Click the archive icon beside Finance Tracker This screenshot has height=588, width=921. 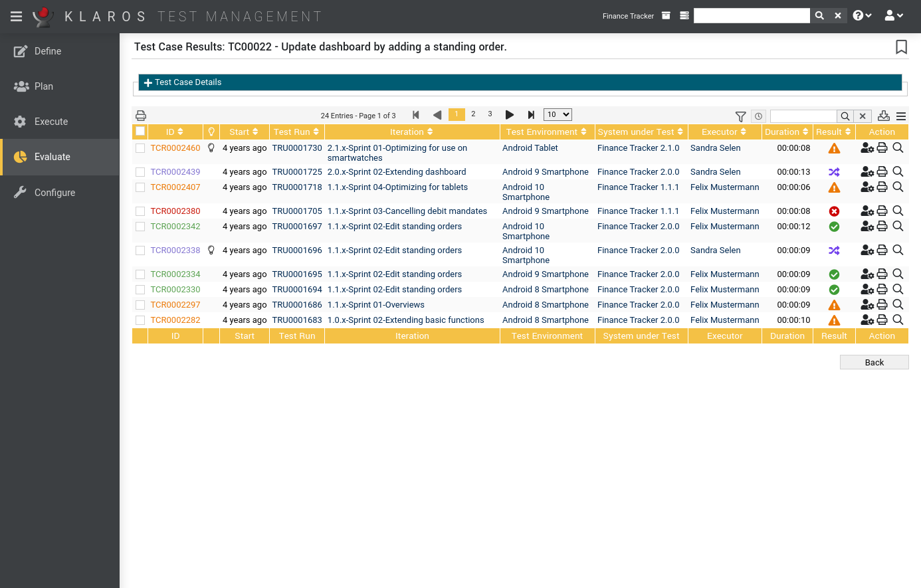pos(666,15)
